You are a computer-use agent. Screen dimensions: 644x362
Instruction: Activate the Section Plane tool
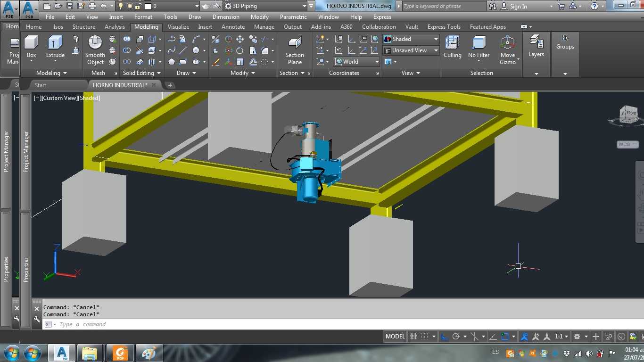coord(295,51)
